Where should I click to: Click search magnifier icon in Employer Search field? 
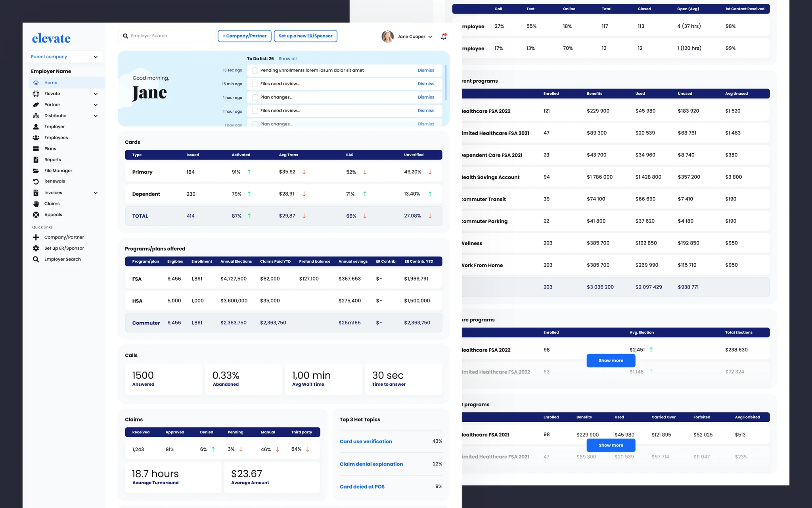point(125,36)
